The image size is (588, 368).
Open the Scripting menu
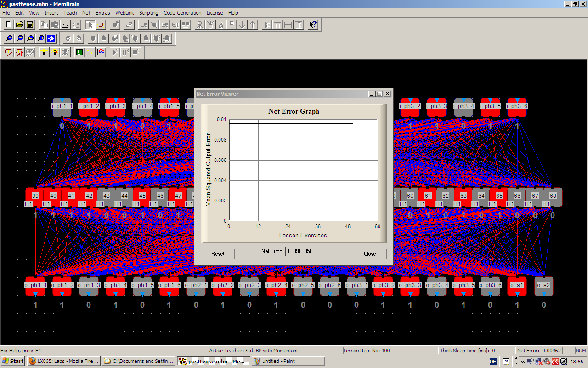pos(148,13)
